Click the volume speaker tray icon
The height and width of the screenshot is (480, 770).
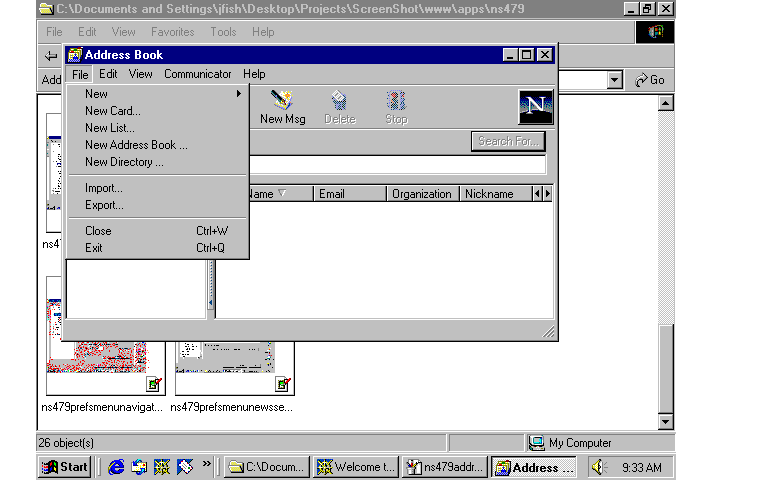pos(599,467)
